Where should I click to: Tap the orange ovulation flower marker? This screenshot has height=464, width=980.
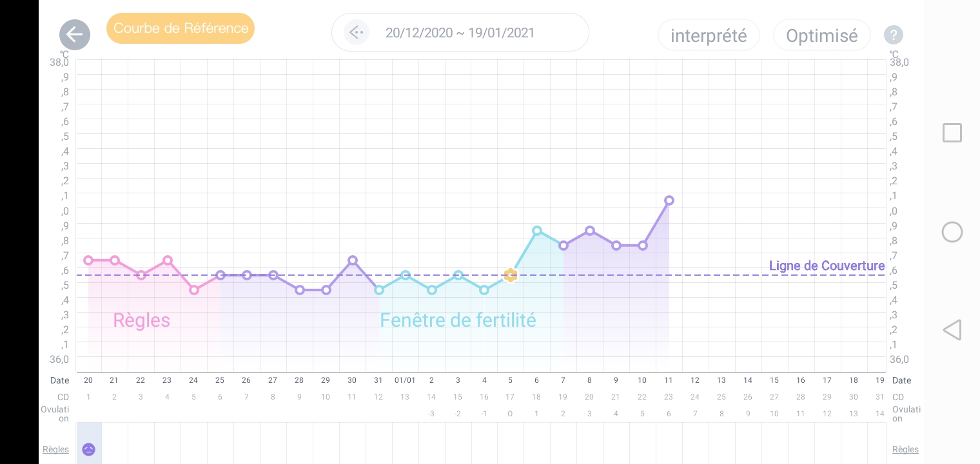pos(511,275)
